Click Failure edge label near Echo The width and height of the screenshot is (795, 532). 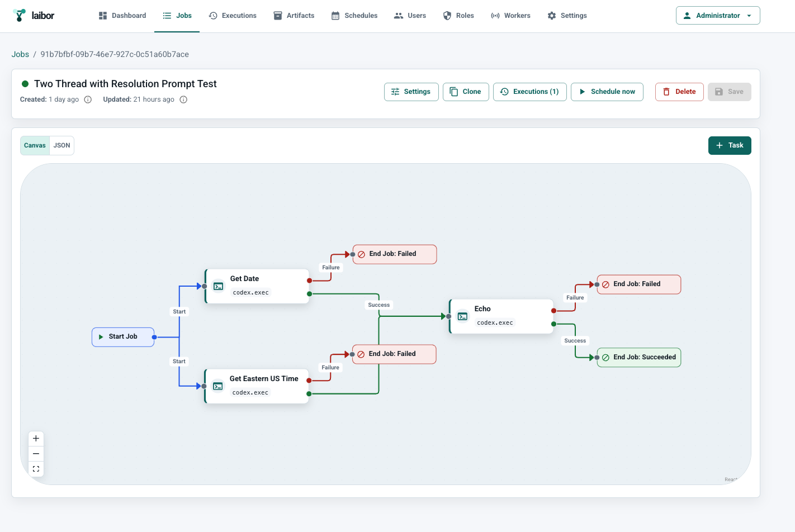[575, 298]
